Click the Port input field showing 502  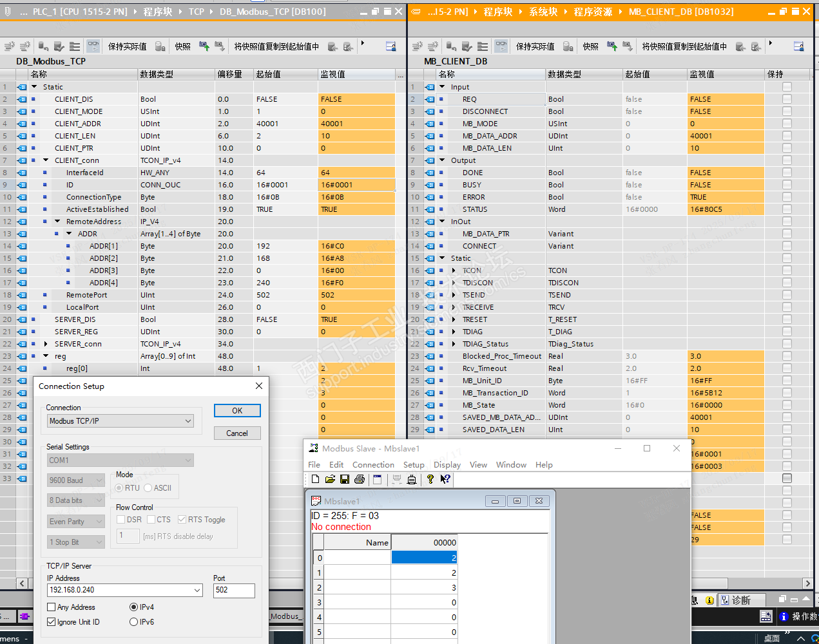tap(234, 590)
